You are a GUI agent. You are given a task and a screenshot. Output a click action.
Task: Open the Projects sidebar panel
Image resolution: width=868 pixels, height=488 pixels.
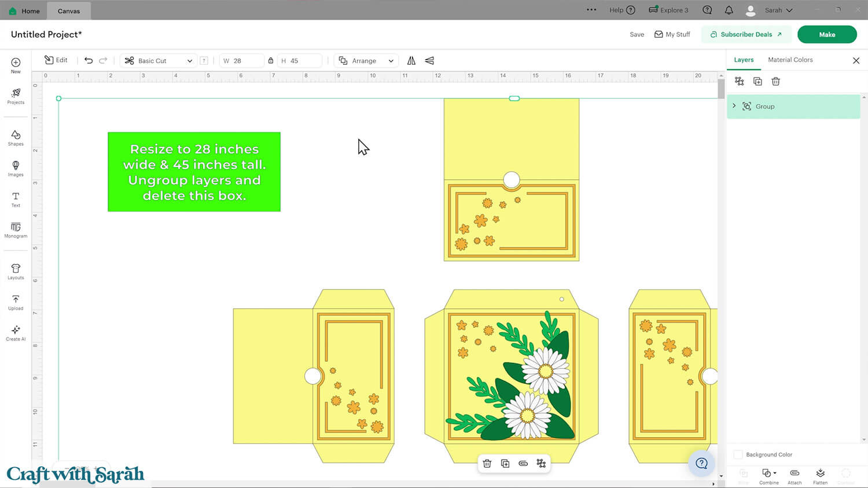(16, 96)
